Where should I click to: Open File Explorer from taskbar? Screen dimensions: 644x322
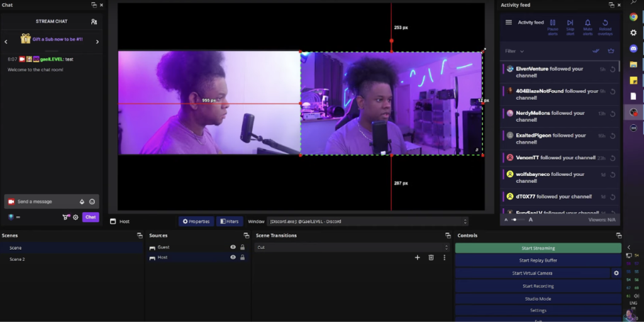(x=633, y=65)
